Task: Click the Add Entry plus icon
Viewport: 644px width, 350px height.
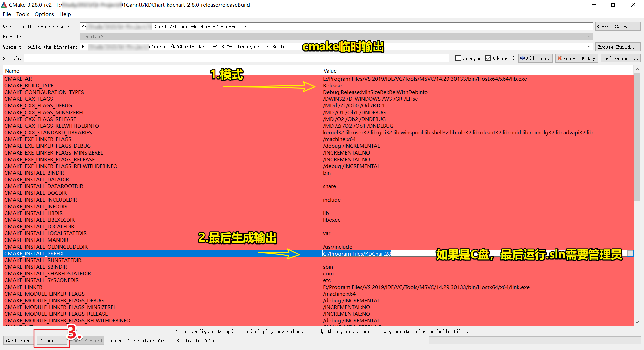Action: (x=522, y=58)
